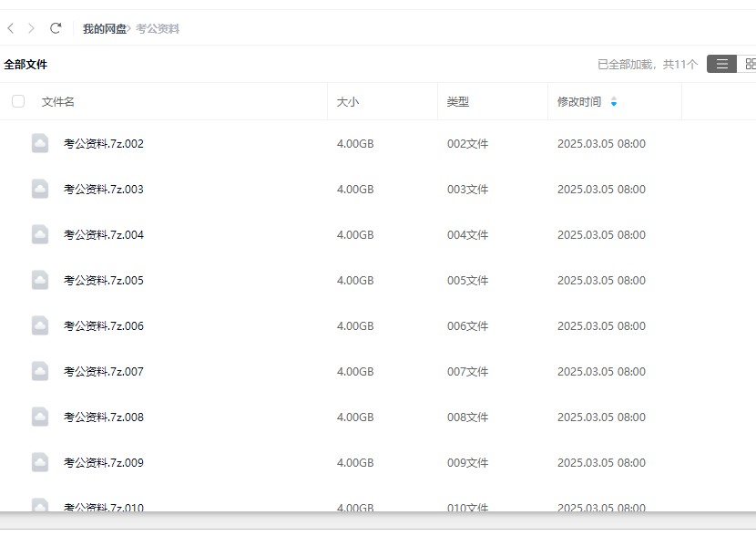Screen dimensions: 756x536
Task: Sort by 文件名 column header
Action: [x=58, y=102]
